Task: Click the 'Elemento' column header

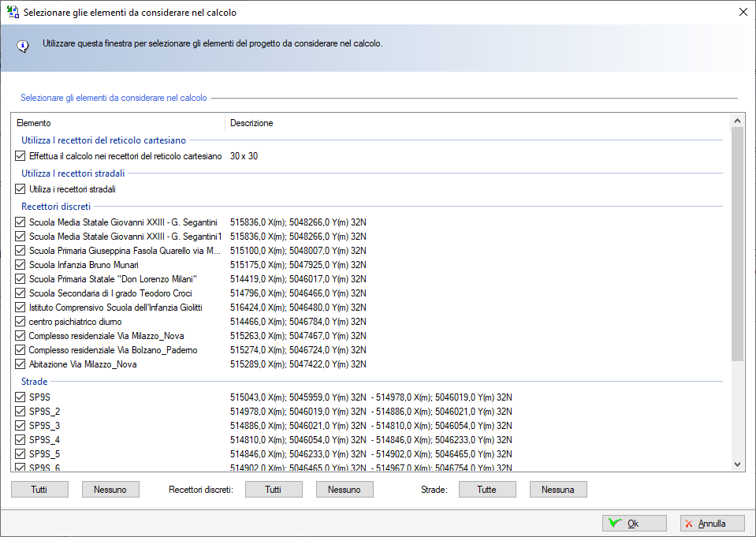Action: click(x=118, y=123)
